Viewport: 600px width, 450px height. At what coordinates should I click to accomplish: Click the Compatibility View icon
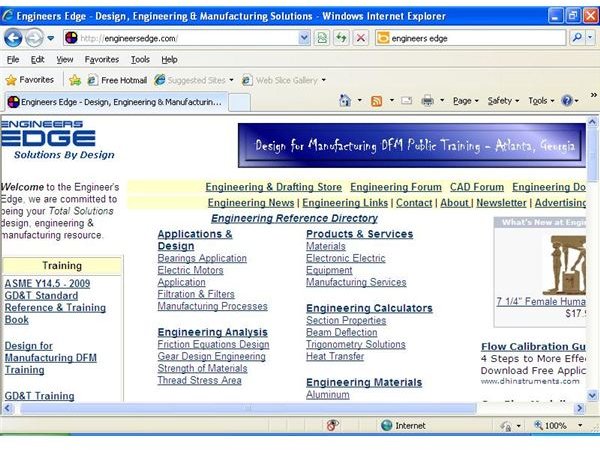pos(322,38)
